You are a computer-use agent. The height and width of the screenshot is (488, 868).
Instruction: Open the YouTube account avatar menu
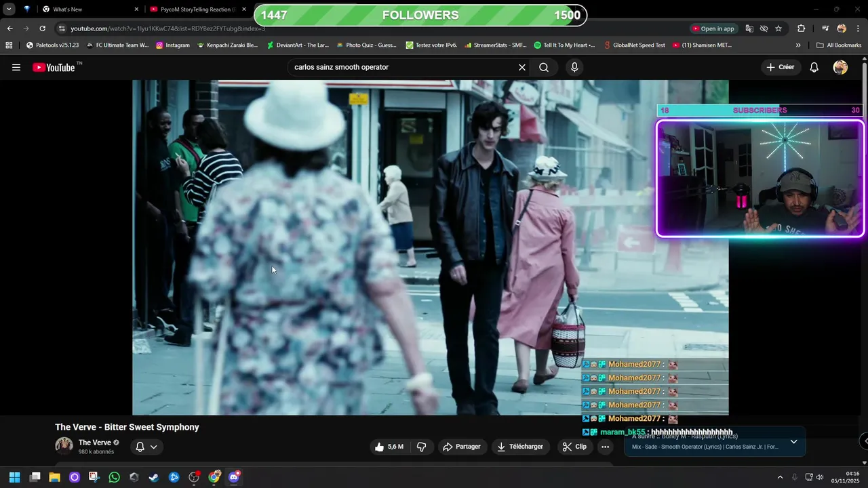tap(840, 67)
